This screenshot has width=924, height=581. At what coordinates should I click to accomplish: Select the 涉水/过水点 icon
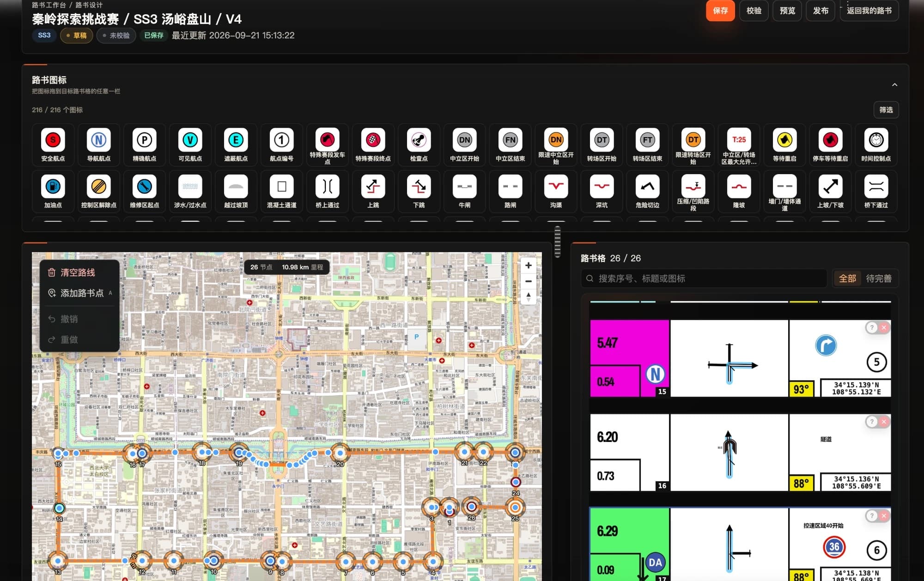190,191
